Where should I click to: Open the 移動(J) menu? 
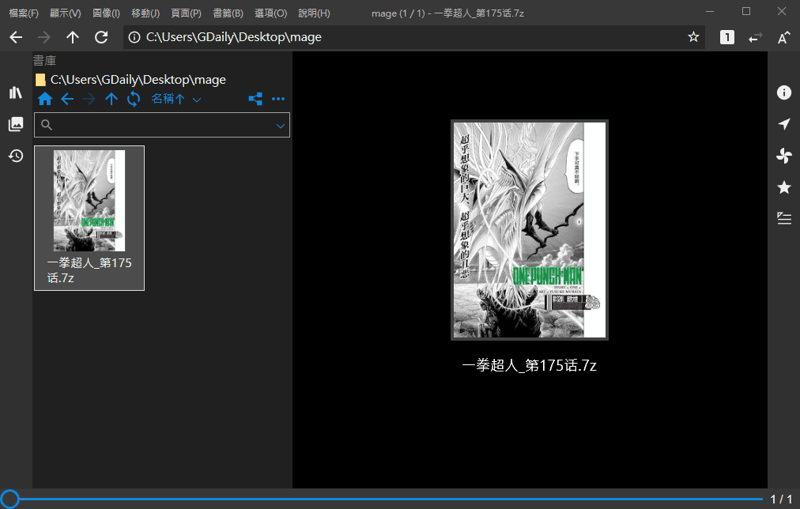(x=145, y=13)
